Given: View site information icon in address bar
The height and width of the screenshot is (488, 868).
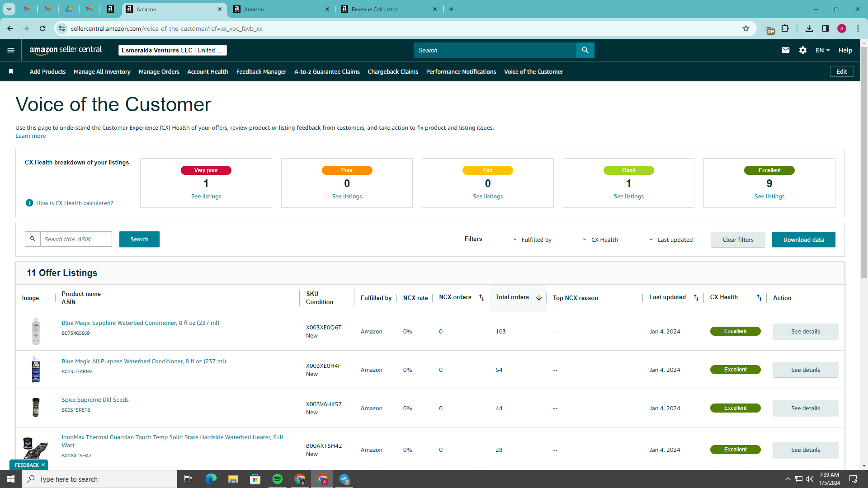Looking at the screenshot, I should [62, 28].
